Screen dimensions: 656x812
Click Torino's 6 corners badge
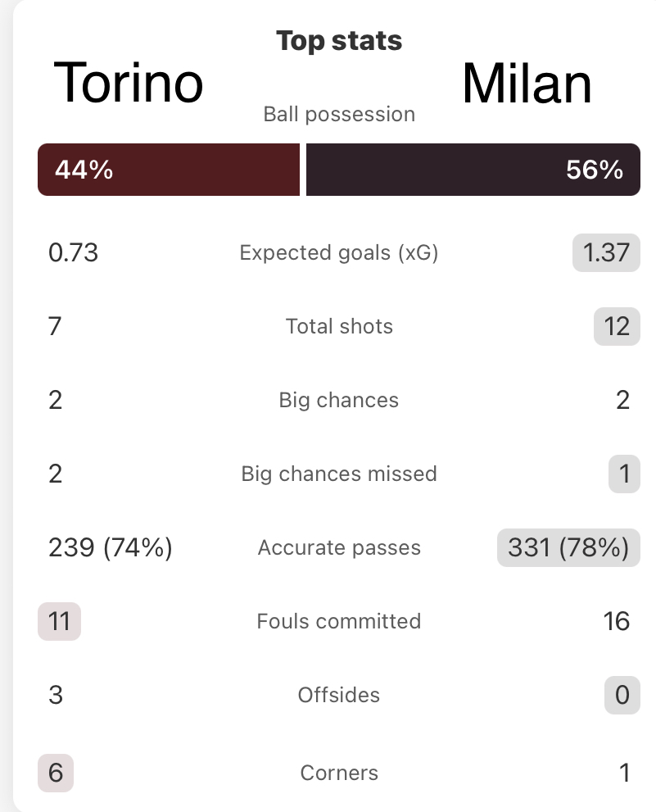tap(56, 773)
